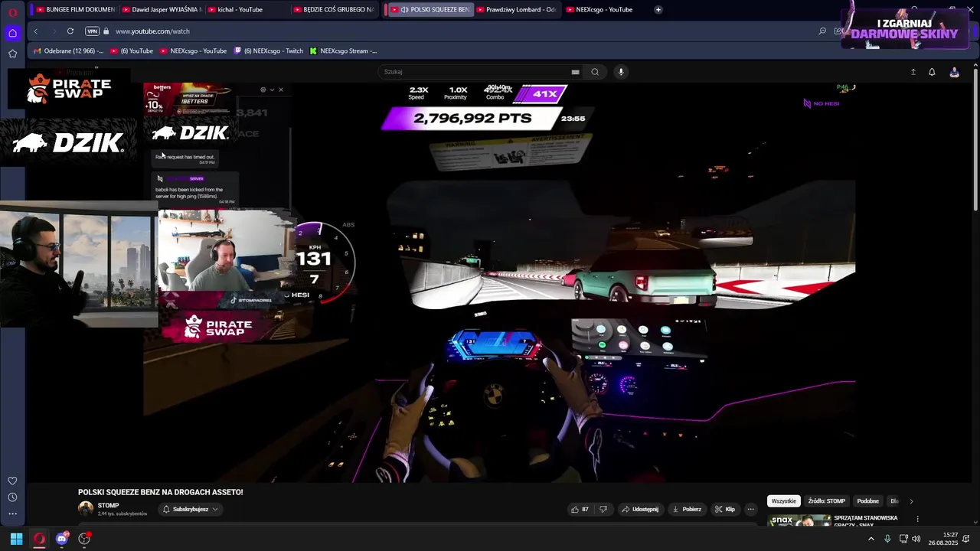
Task: Open options menu for SPRZĄTAM STANOWISKA video
Action: click(x=917, y=519)
